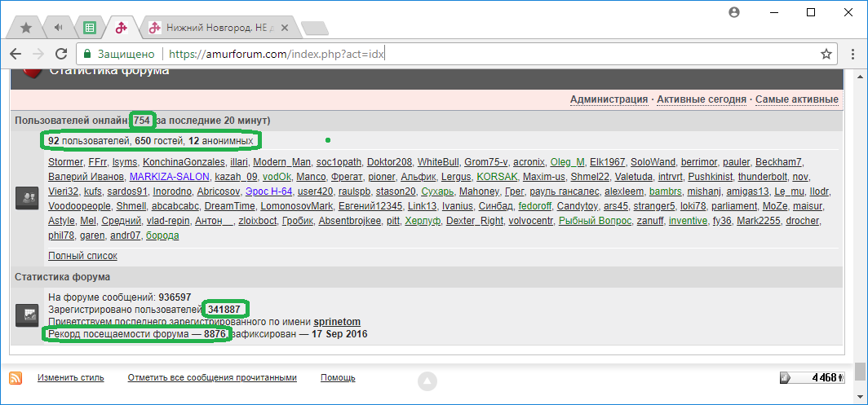This screenshot has width=868, height=405.
Task: Open the Активные сегодня link
Action: pos(701,99)
